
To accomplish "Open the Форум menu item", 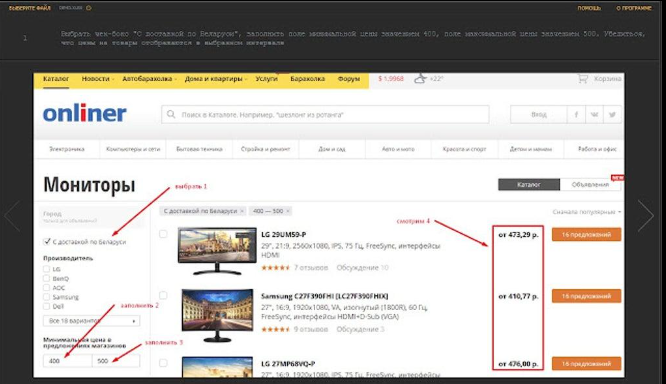I will click(349, 79).
